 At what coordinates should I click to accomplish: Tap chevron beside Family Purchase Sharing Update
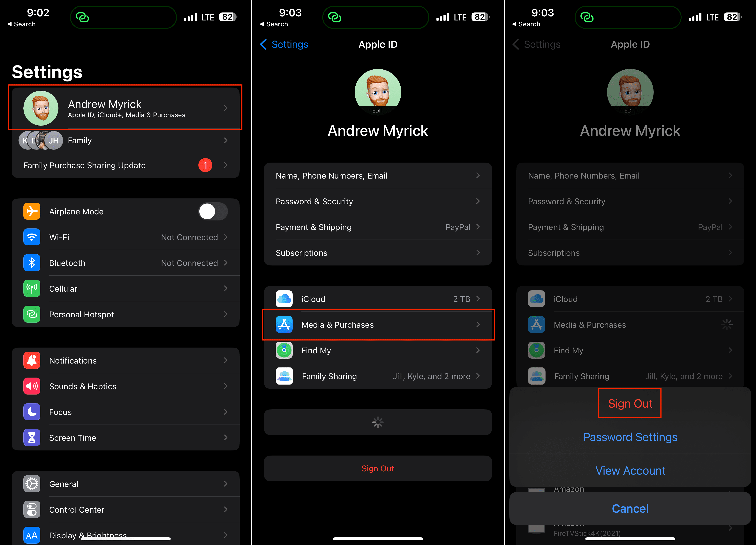point(226,165)
